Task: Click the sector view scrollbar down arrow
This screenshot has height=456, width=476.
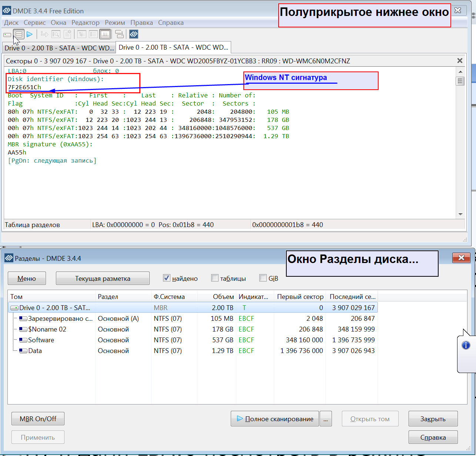Action: pos(460,214)
